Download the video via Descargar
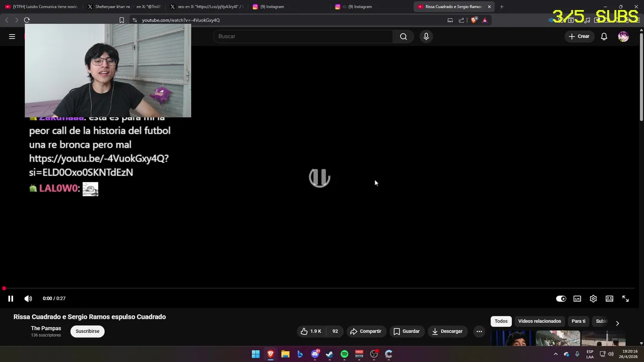Image resolution: width=644 pixels, height=362 pixels. point(447,331)
